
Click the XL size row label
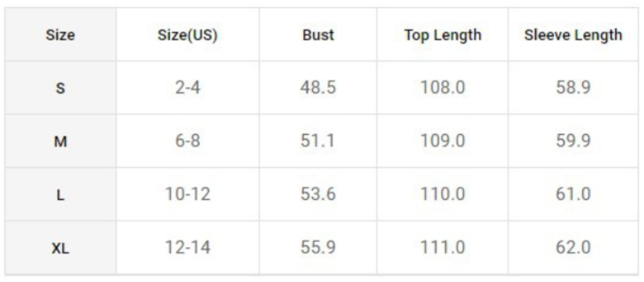tap(61, 249)
